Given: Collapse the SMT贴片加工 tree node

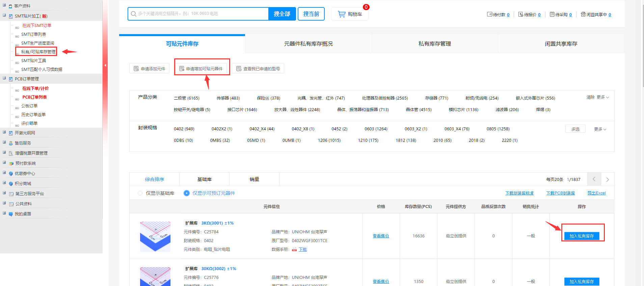Looking at the screenshot, I should click(x=4, y=15).
